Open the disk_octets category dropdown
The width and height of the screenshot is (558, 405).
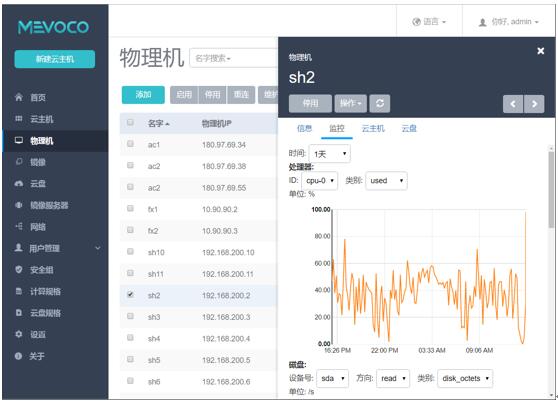pos(465,378)
